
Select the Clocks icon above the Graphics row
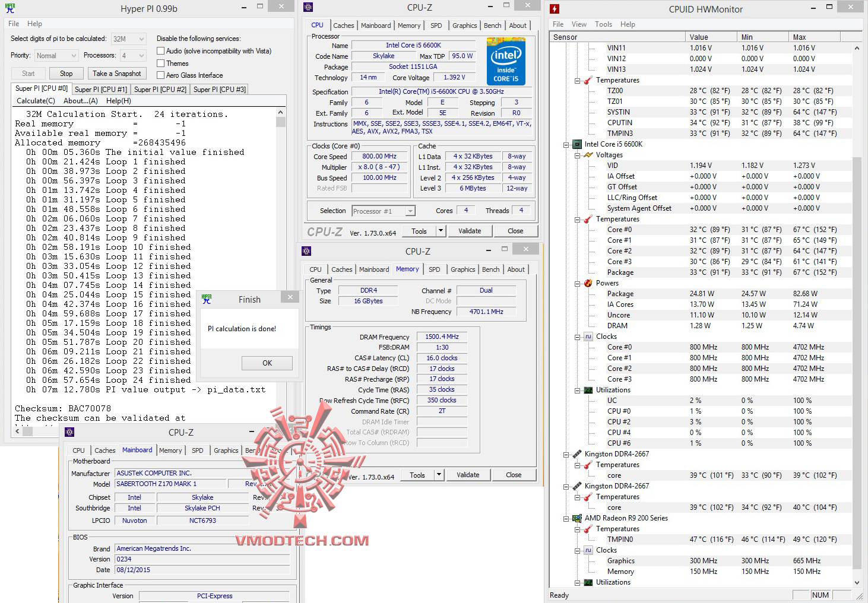(588, 550)
